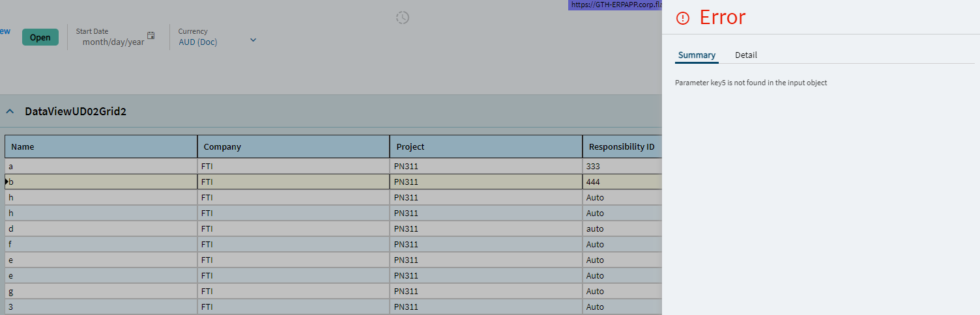The width and height of the screenshot is (980, 315).
Task: Click the 'Parameter key5 is not found' message
Action: [x=751, y=83]
